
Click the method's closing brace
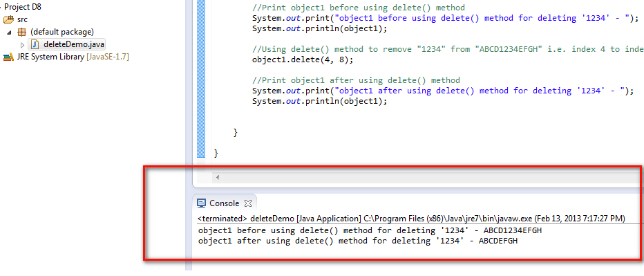(x=236, y=132)
